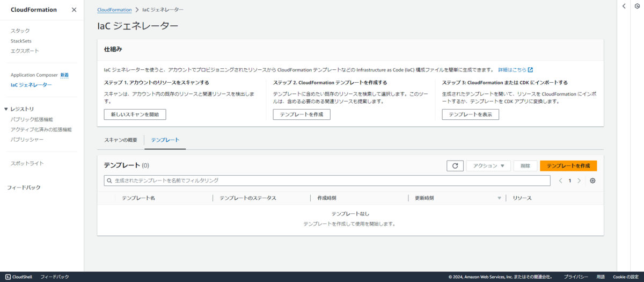Viewport: 644px width, 282px height.
Task: Click the 作成時刻 column header
Action: pyautogui.click(x=327, y=198)
